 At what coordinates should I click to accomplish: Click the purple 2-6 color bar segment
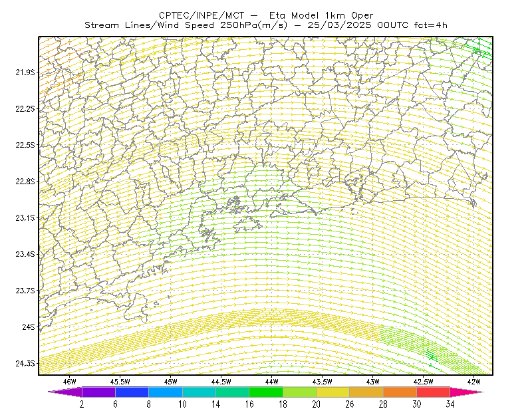(x=98, y=392)
